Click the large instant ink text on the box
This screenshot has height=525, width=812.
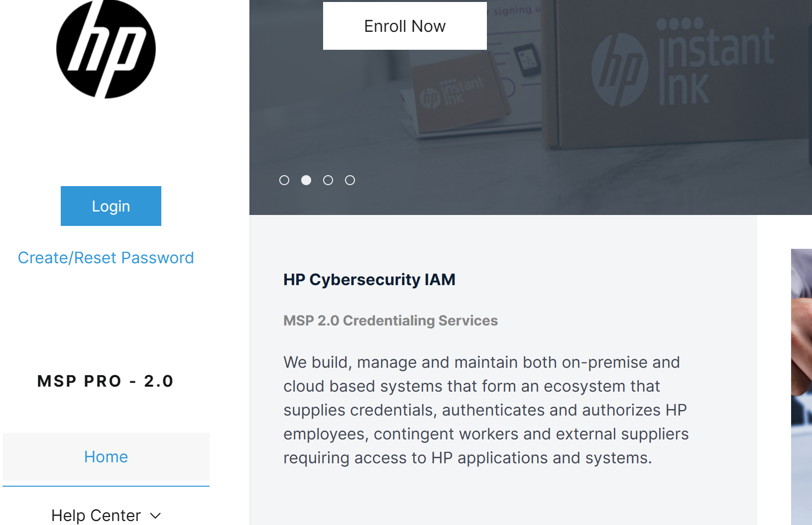[714, 65]
